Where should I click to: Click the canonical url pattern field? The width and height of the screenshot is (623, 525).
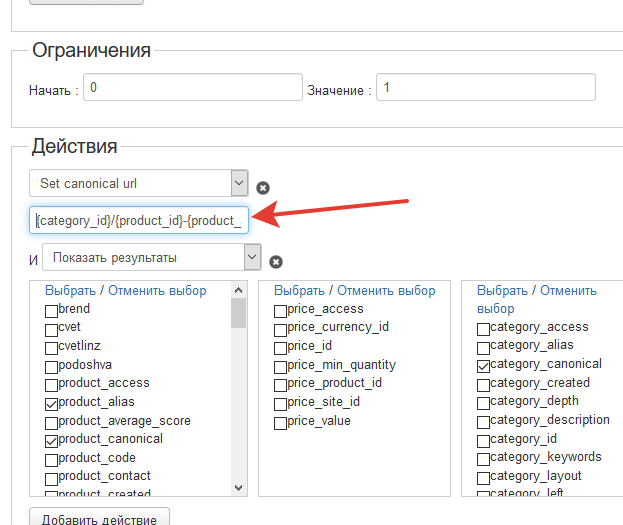pos(139,220)
